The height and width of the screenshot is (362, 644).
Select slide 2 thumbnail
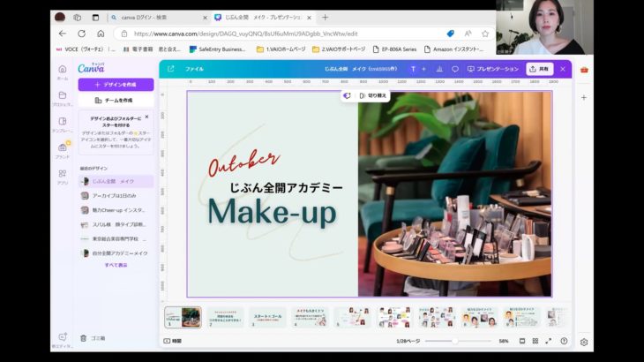point(225,317)
